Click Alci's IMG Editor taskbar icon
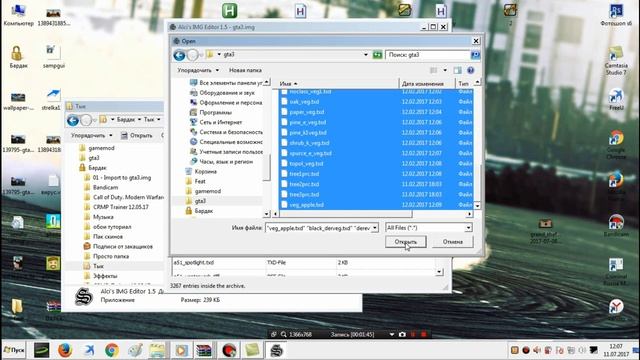 pyautogui.click(x=276, y=350)
